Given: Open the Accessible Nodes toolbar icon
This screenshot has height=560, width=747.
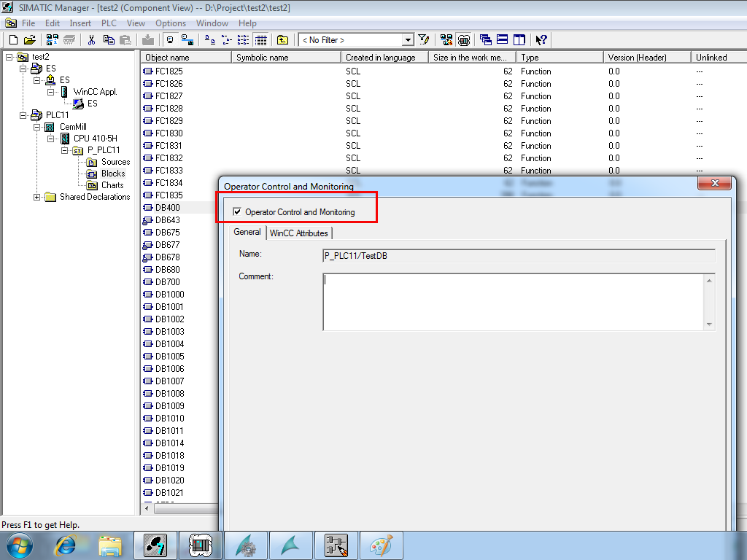Looking at the screenshot, I should point(52,40).
